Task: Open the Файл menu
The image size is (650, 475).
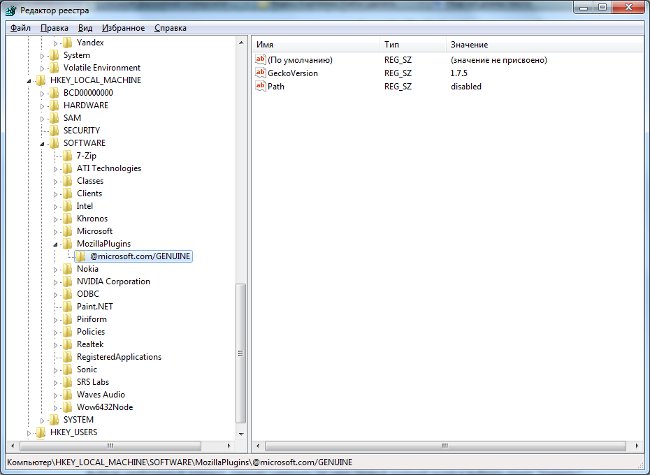Action: coord(20,28)
